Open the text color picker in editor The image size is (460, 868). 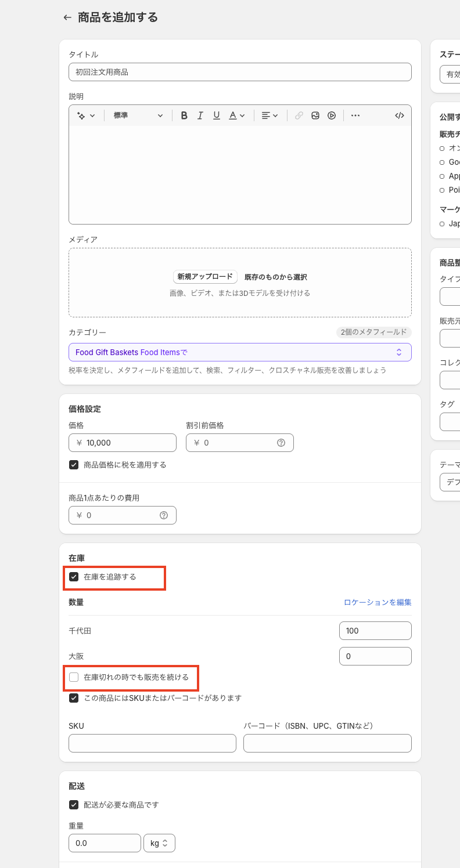pos(236,115)
